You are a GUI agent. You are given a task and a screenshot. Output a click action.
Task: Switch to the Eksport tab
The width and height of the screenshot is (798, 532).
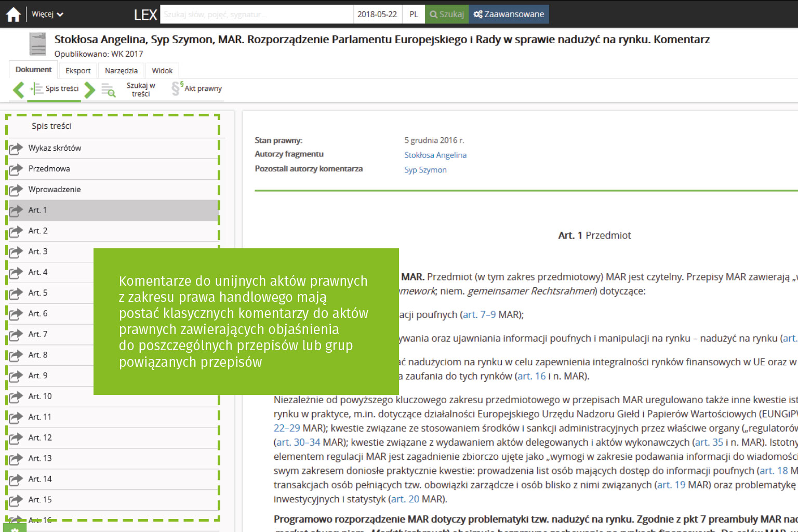(78, 71)
